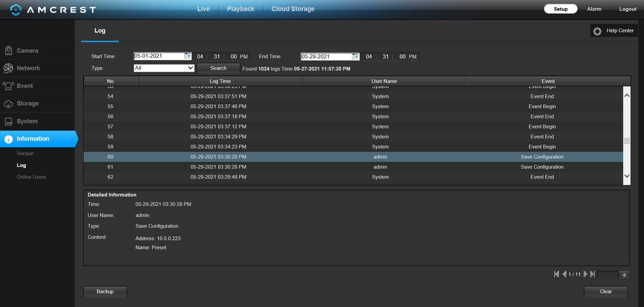The height and width of the screenshot is (307, 644).
Task: Click the Search button
Action: (x=218, y=68)
